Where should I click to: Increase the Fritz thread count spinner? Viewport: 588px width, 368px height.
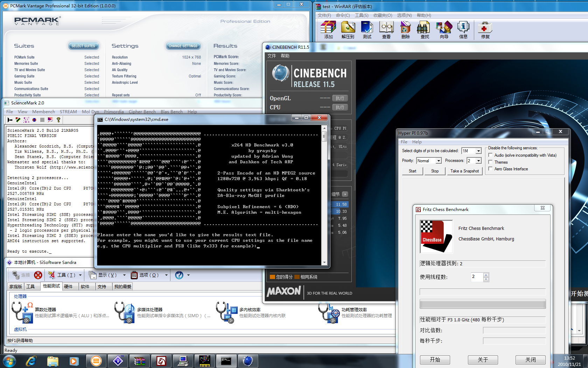(486, 275)
